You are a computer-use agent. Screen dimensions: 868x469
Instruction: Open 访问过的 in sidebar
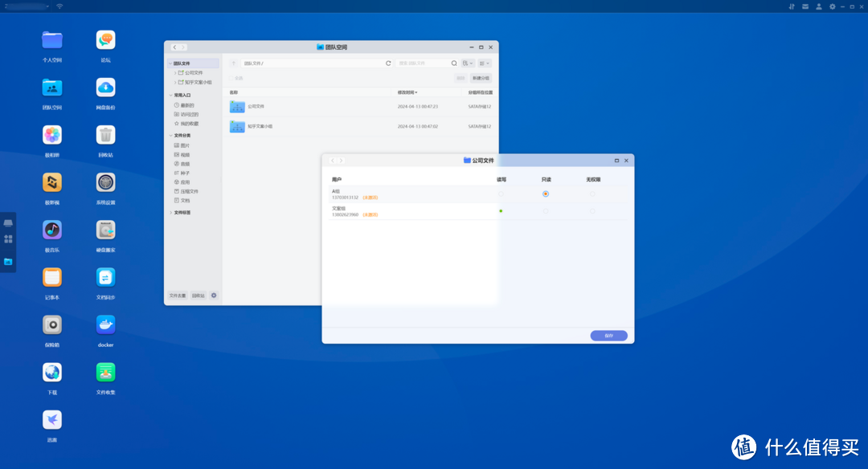tap(186, 115)
